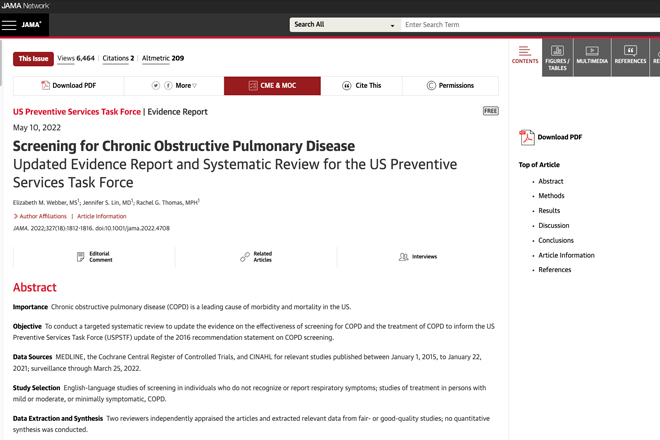Image resolution: width=660 pixels, height=440 pixels.
Task: Click the PDF icon in Download PDF button
Action: tap(45, 85)
